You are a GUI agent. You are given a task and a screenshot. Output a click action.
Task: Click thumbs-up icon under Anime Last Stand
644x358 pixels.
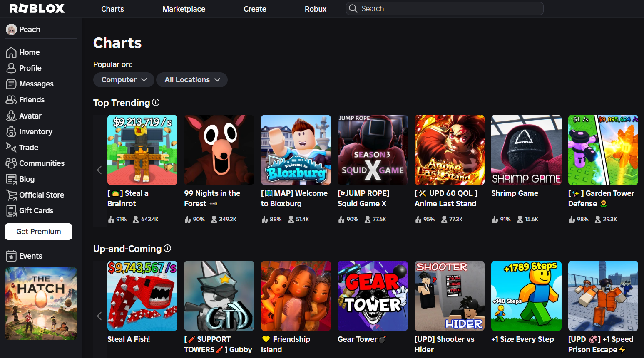coord(418,219)
